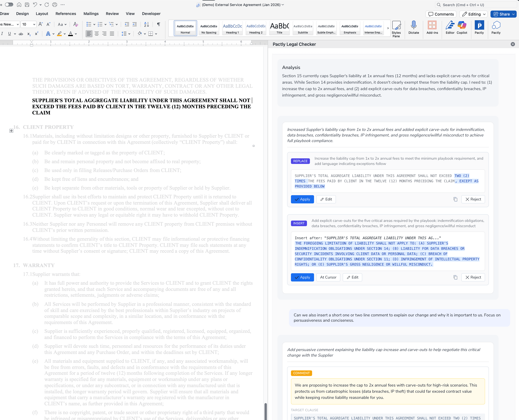Toggle paragraph marks display
The width and height of the screenshot is (519, 420).
(159, 24)
